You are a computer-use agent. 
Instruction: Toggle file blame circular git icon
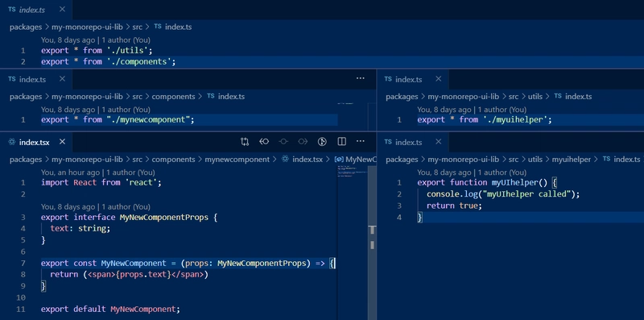pos(322,142)
